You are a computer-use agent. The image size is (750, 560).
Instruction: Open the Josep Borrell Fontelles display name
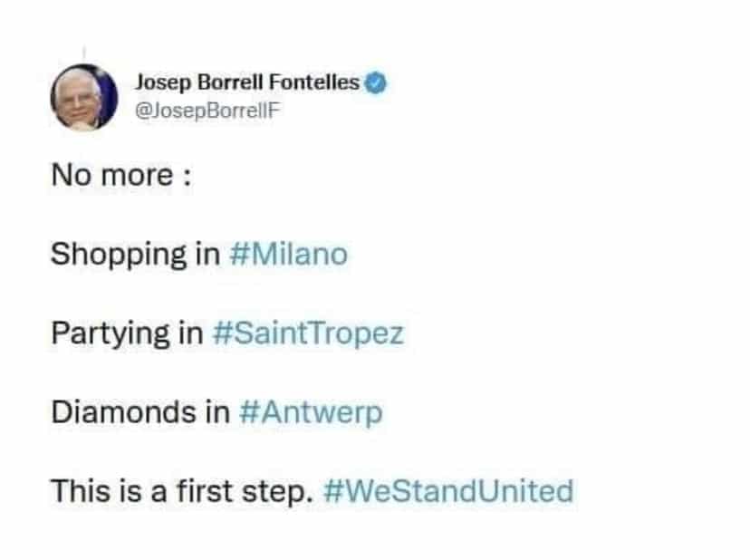click(248, 84)
